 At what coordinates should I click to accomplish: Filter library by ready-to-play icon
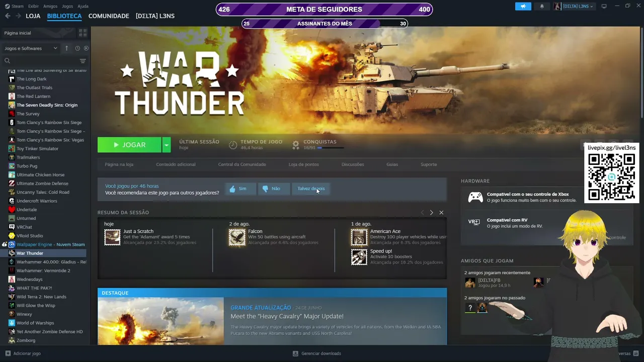[86, 48]
